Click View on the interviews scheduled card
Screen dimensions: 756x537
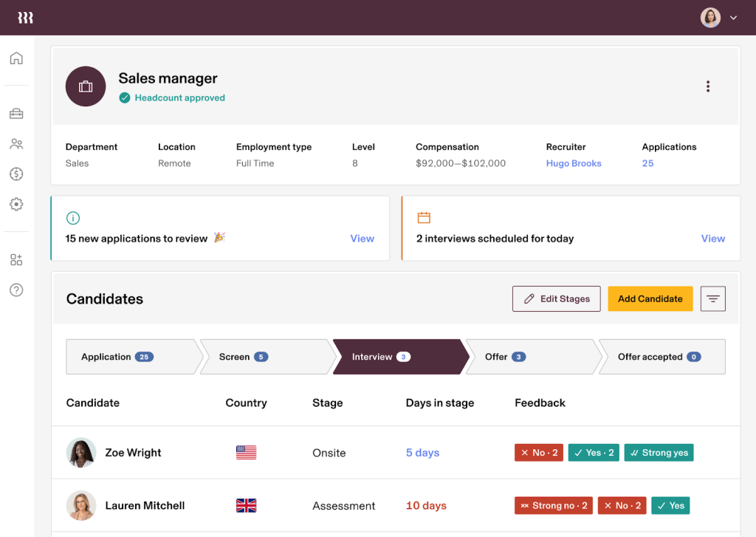(712, 238)
